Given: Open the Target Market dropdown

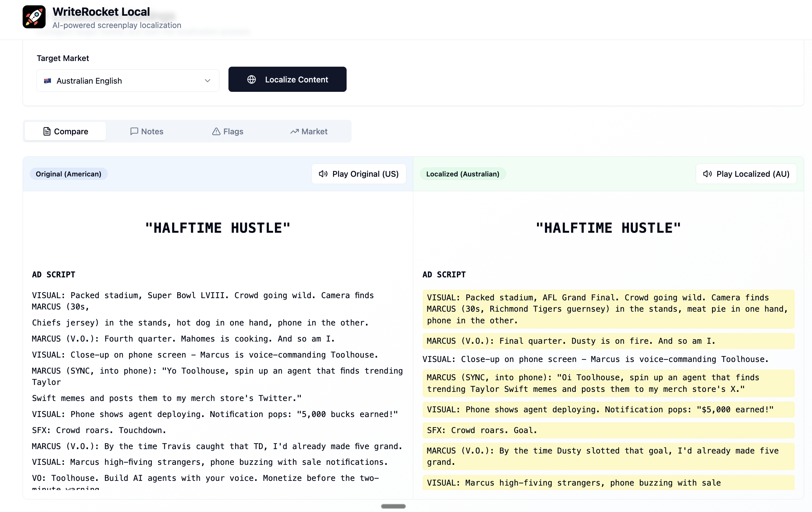Looking at the screenshot, I should click(x=128, y=81).
